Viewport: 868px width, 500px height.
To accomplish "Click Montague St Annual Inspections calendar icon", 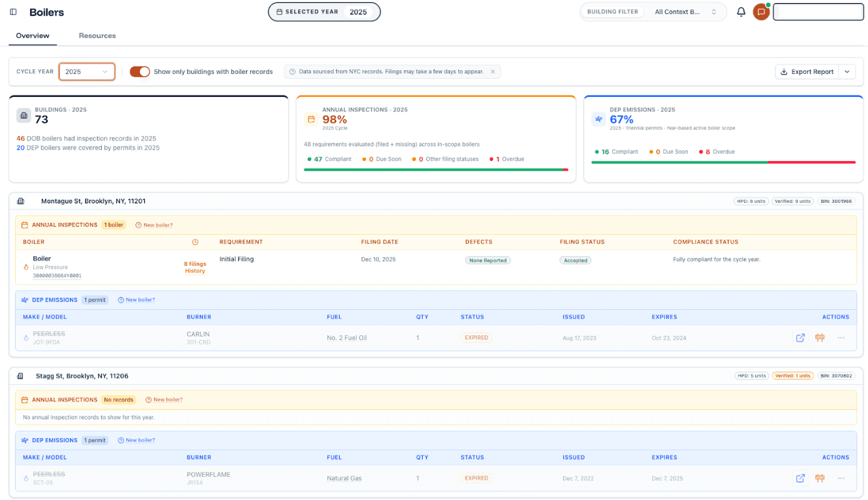I will [x=25, y=225].
